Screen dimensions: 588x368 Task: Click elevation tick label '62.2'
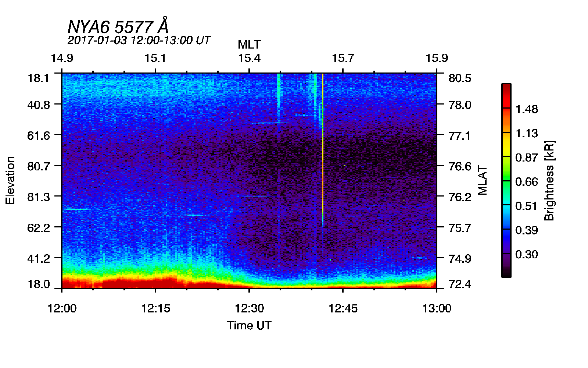(38, 228)
